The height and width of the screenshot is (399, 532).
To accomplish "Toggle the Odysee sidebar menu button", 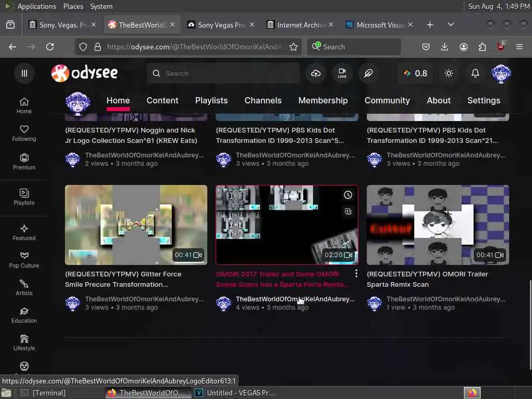I will click(24, 73).
